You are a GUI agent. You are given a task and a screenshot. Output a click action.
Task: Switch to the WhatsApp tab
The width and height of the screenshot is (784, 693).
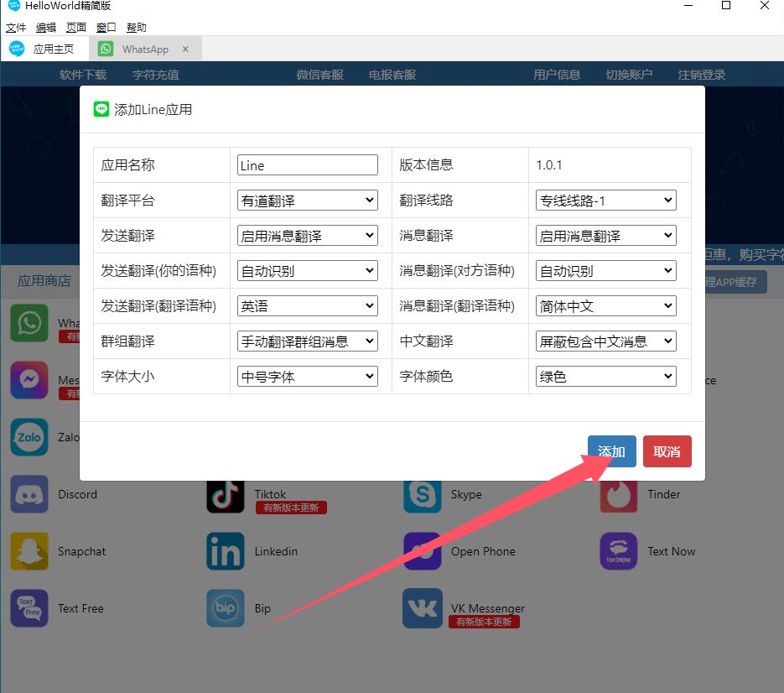click(146, 49)
